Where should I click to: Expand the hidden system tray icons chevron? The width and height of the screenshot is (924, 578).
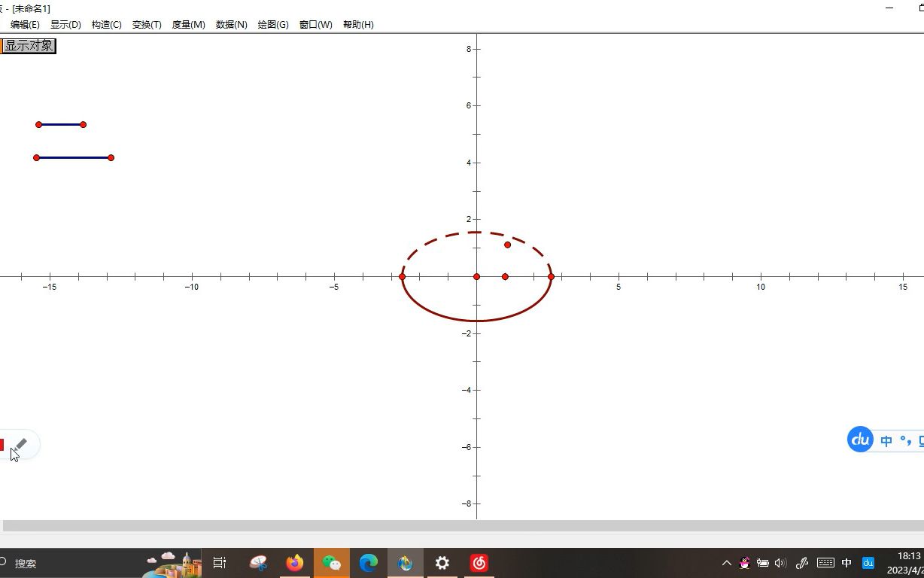point(727,563)
